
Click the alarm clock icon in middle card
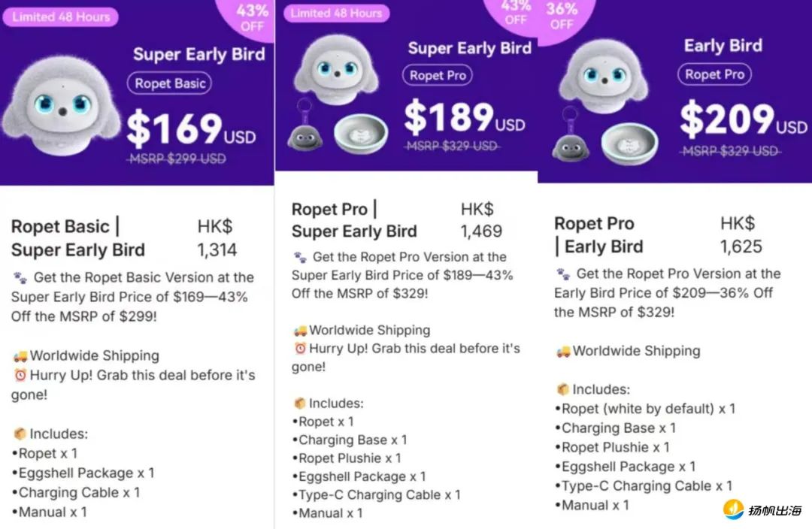[300, 349]
